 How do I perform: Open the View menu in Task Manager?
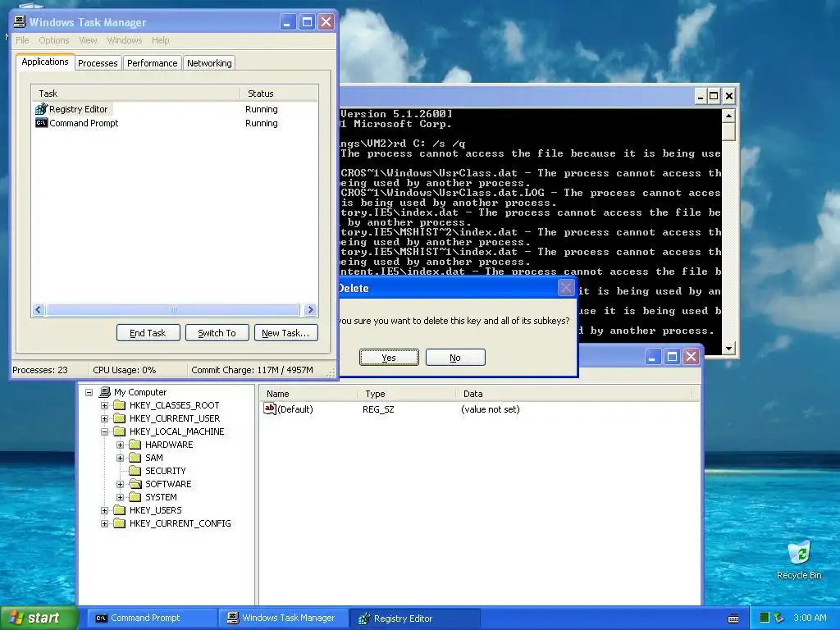pyautogui.click(x=88, y=41)
